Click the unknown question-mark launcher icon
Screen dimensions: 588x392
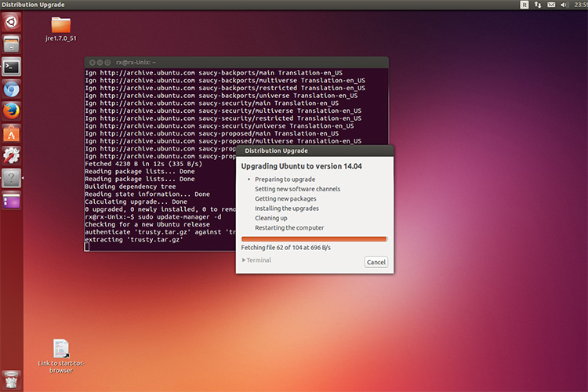[11, 178]
